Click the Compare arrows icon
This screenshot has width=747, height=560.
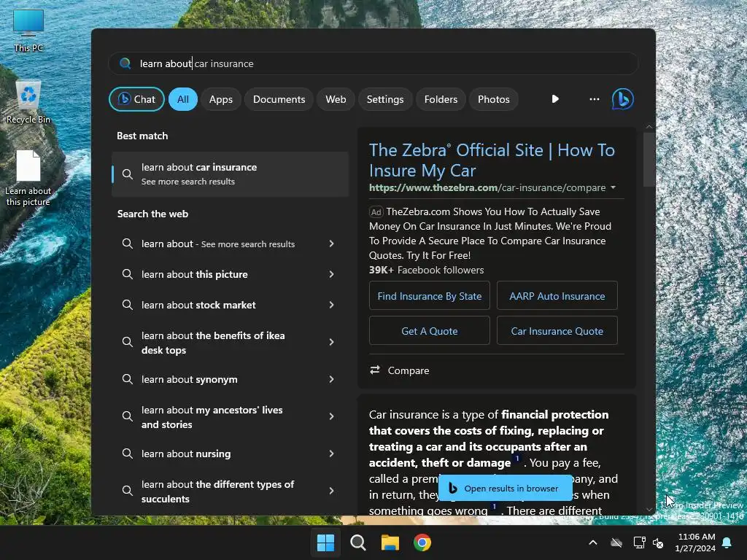(x=376, y=370)
